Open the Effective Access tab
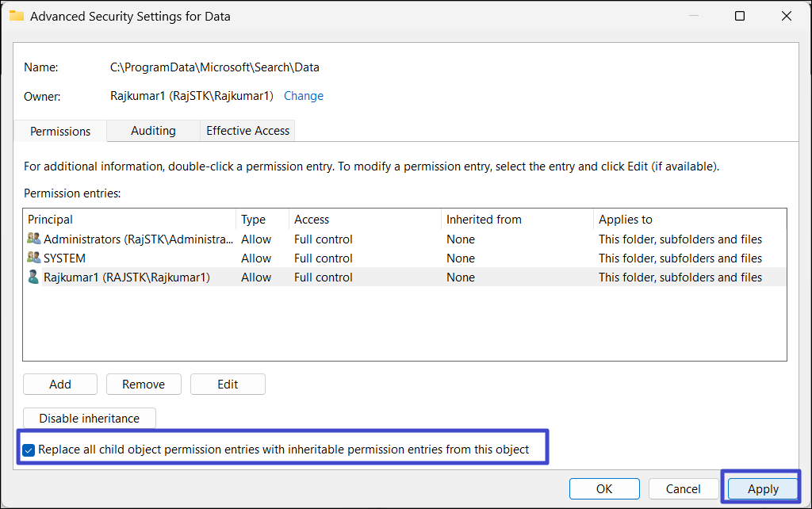 [247, 131]
